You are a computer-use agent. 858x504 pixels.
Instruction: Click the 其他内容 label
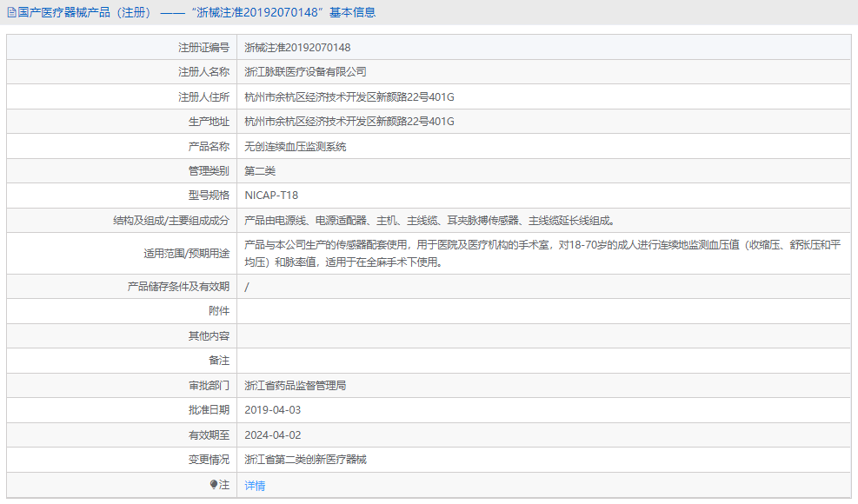point(209,336)
